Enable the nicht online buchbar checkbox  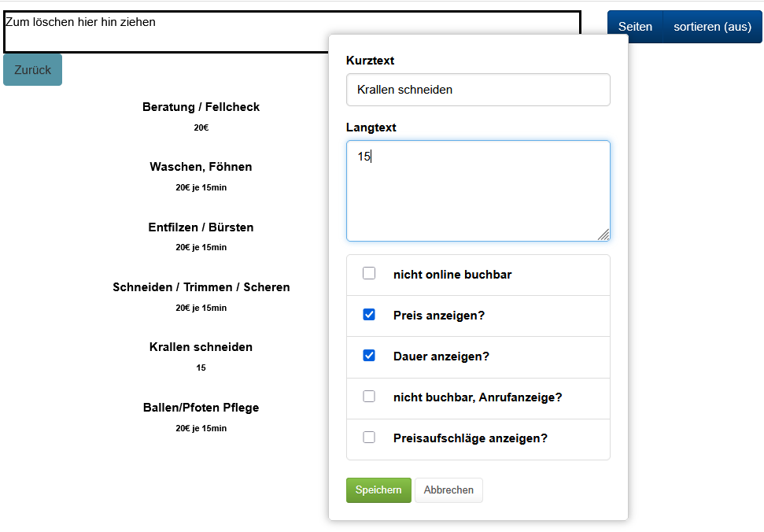click(369, 274)
